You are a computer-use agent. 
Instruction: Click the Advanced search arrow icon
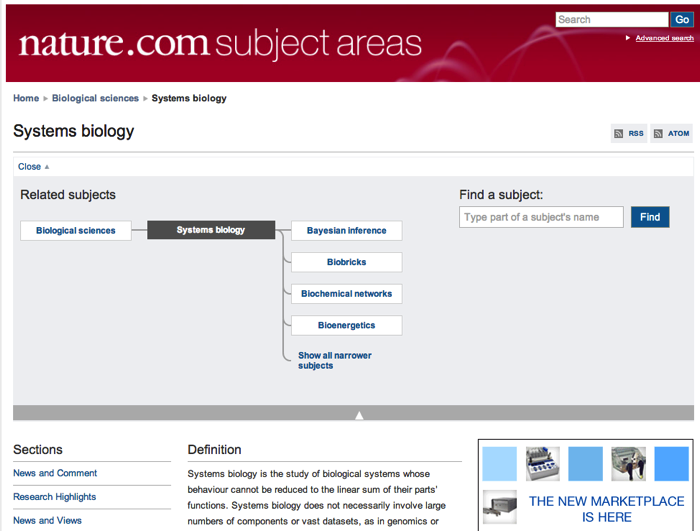point(628,38)
